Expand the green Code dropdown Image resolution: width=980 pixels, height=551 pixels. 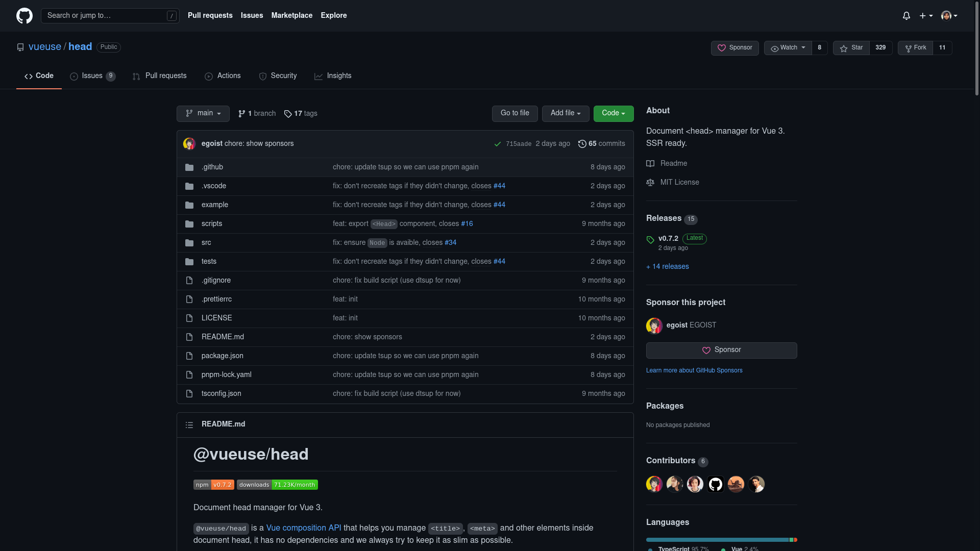[614, 113]
